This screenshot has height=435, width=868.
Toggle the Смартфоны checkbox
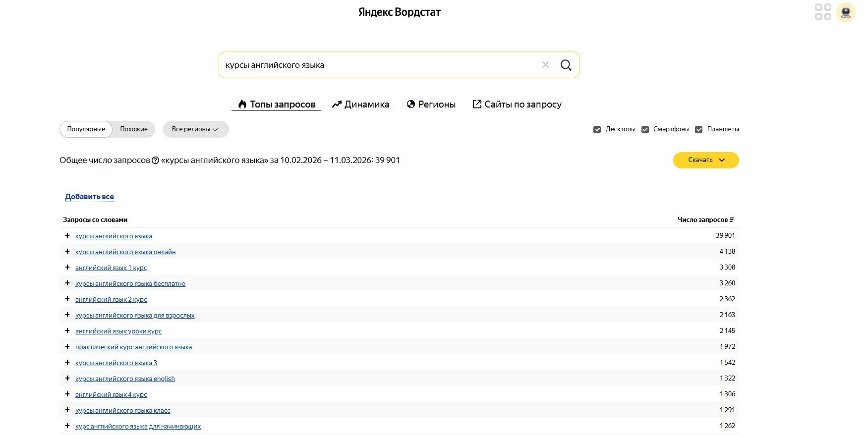(x=645, y=130)
